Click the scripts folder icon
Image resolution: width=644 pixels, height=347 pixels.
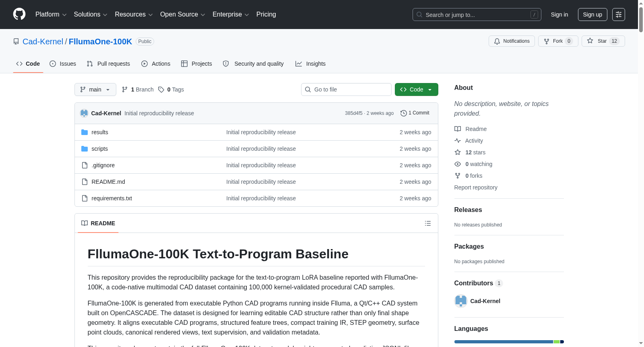[85, 149]
